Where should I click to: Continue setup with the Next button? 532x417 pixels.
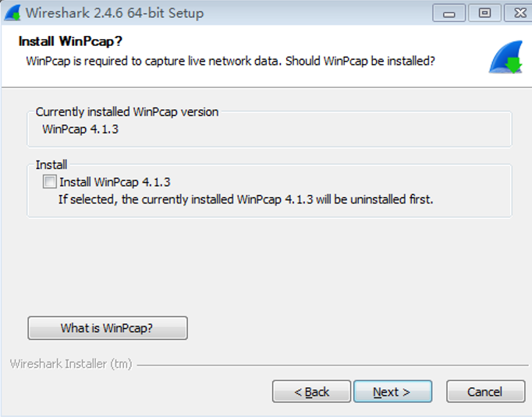[x=393, y=391]
